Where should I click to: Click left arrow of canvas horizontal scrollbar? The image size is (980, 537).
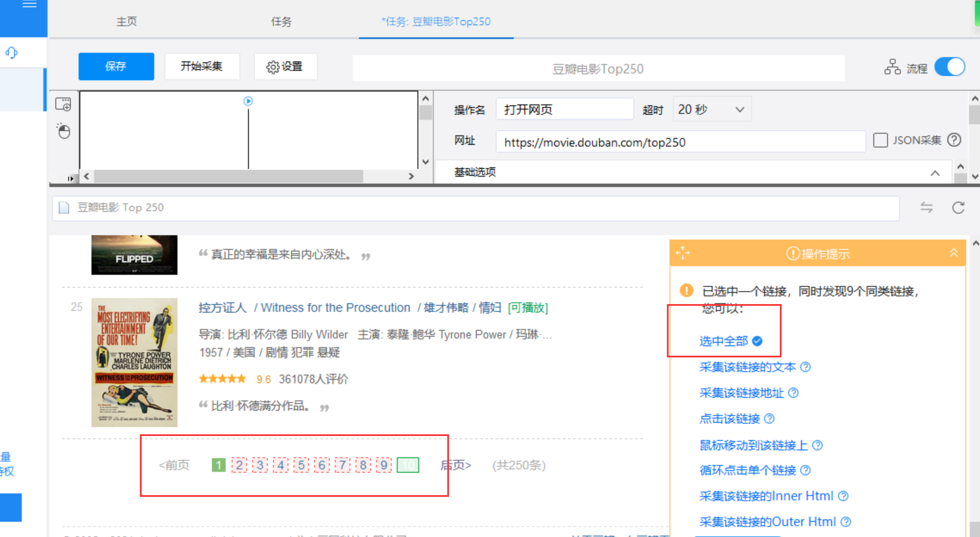click(87, 176)
